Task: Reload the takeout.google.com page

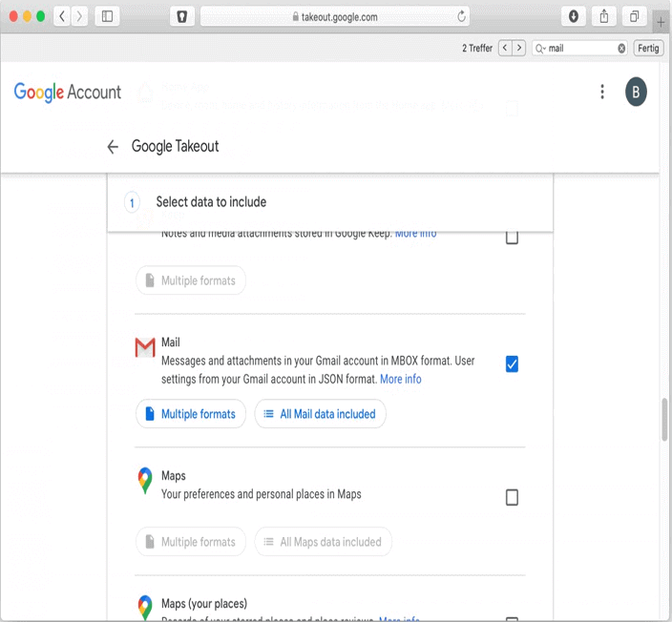Action: 461,17
